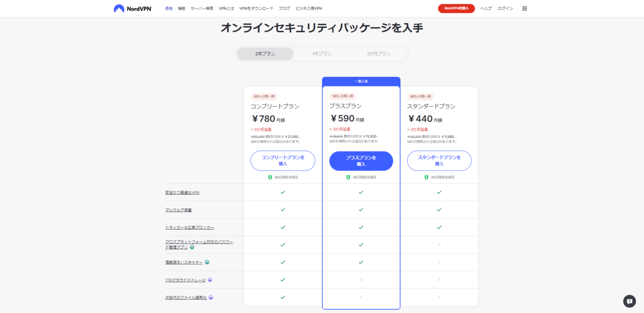Viewport: 644px width, 313px height.
Task: Open the クロスプラットフォーム対応のパスワード管理アプリ link
Action: coord(199,244)
